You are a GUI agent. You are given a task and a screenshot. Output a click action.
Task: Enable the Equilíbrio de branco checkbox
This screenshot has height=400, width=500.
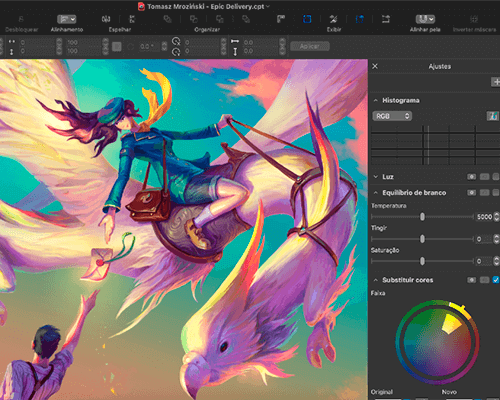[x=496, y=193]
